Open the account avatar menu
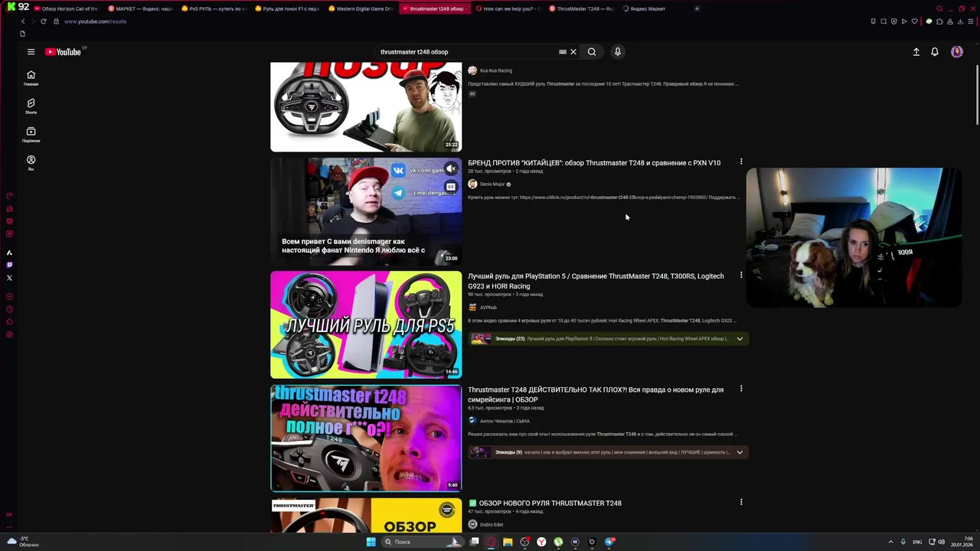Image resolution: width=980 pixels, height=551 pixels. pyautogui.click(x=957, y=52)
